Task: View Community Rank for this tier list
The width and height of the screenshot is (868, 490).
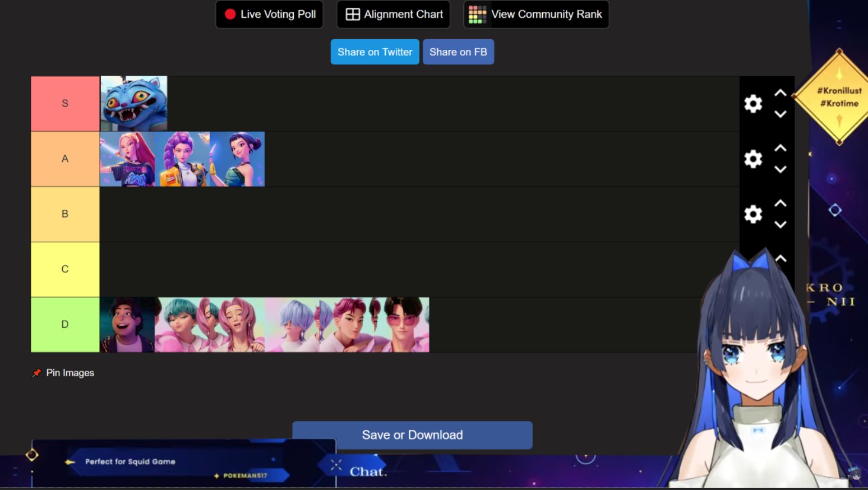Action: (x=536, y=15)
